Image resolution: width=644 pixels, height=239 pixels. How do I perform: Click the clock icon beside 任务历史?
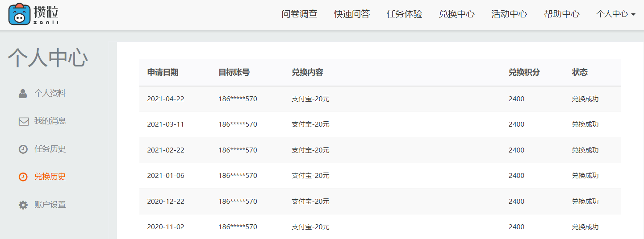click(x=23, y=149)
